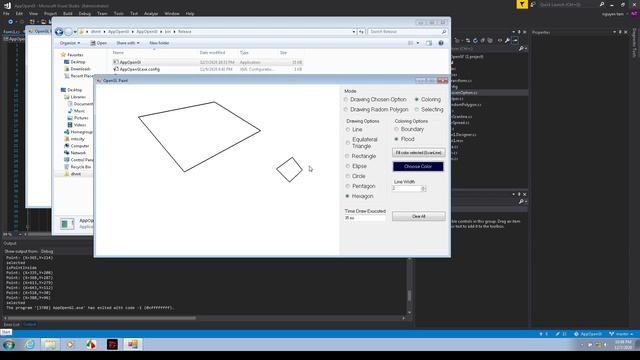Click inside the small diamond shape on canvas
The height and width of the screenshot is (360, 640).
pos(289,169)
